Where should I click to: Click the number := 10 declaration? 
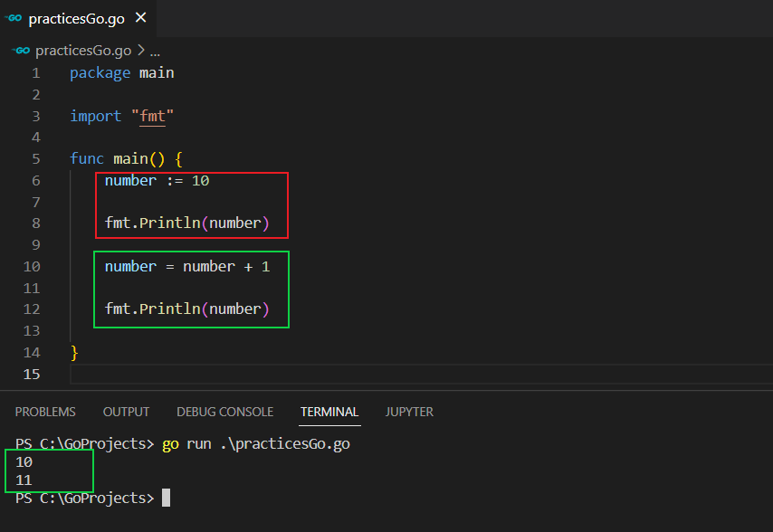pos(157,180)
